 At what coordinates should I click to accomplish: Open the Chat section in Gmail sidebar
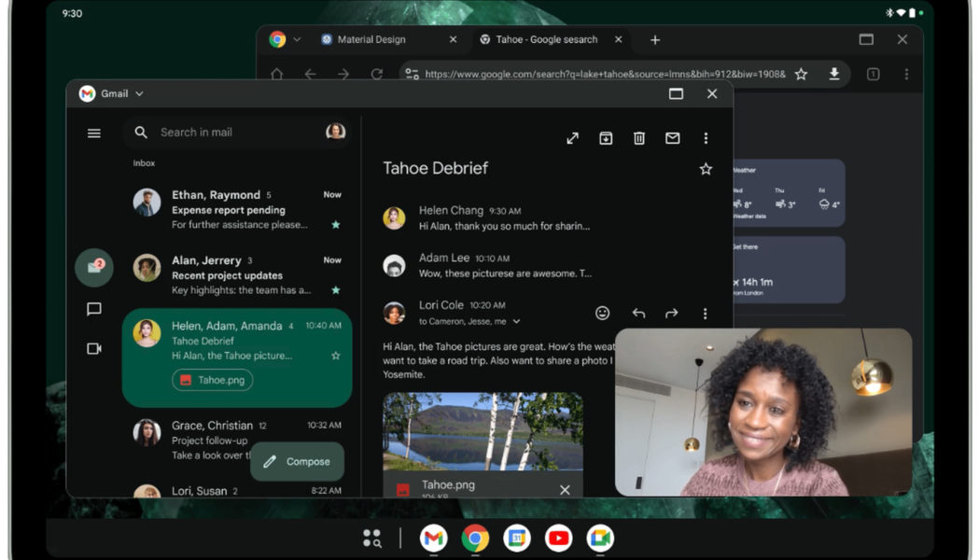(x=93, y=310)
